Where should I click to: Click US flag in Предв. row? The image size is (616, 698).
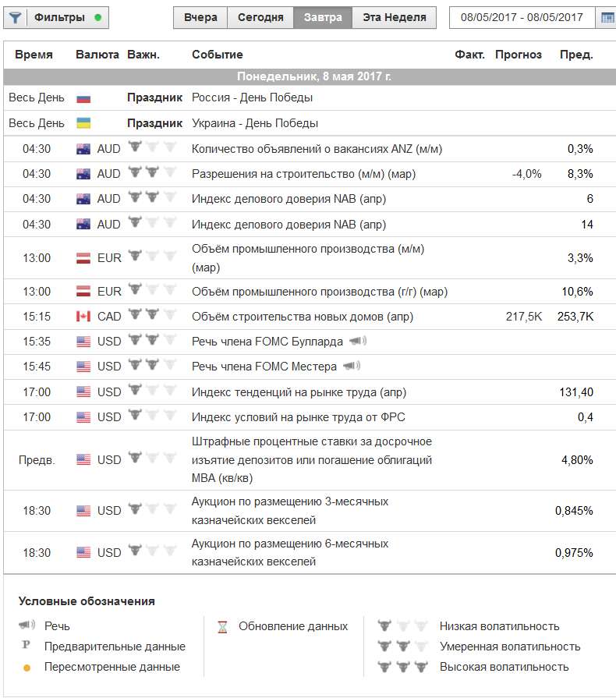coord(83,460)
